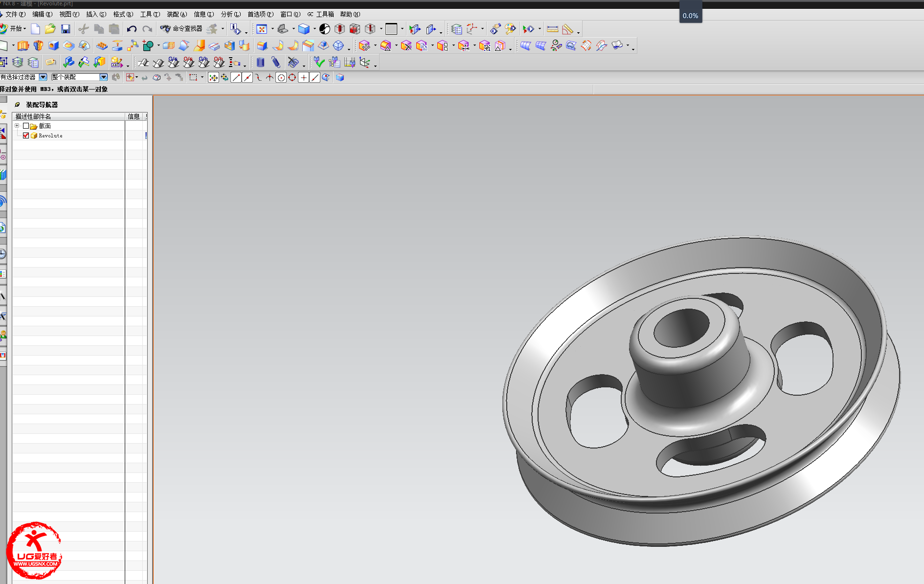This screenshot has width=924, height=584.
Task: Open the 首选项 menu
Action: point(260,14)
